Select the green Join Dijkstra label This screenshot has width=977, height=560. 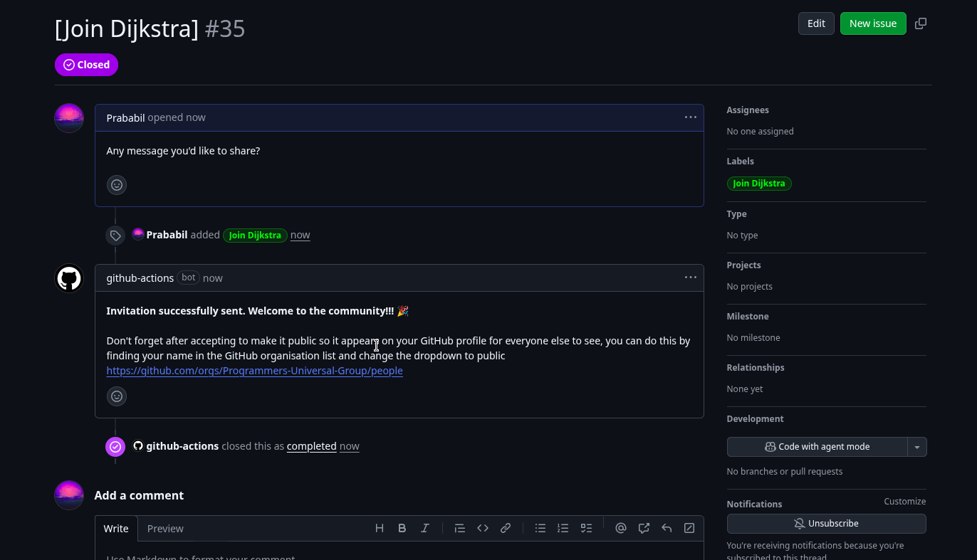pyautogui.click(x=759, y=184)
